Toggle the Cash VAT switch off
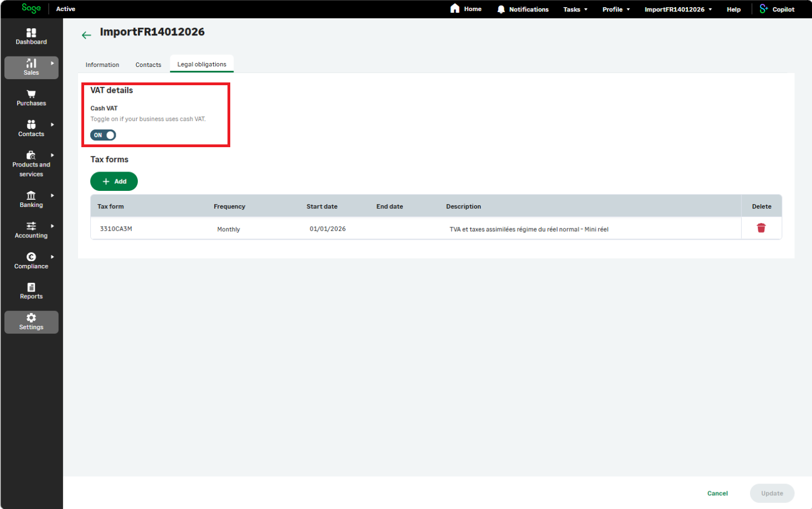 tap(103, 135)
